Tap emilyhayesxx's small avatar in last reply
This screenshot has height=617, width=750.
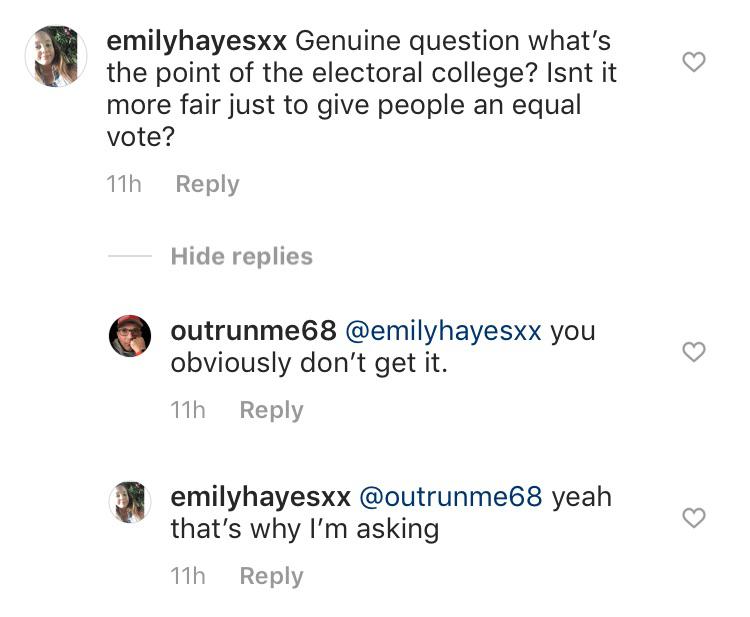(x=130, y=502)
